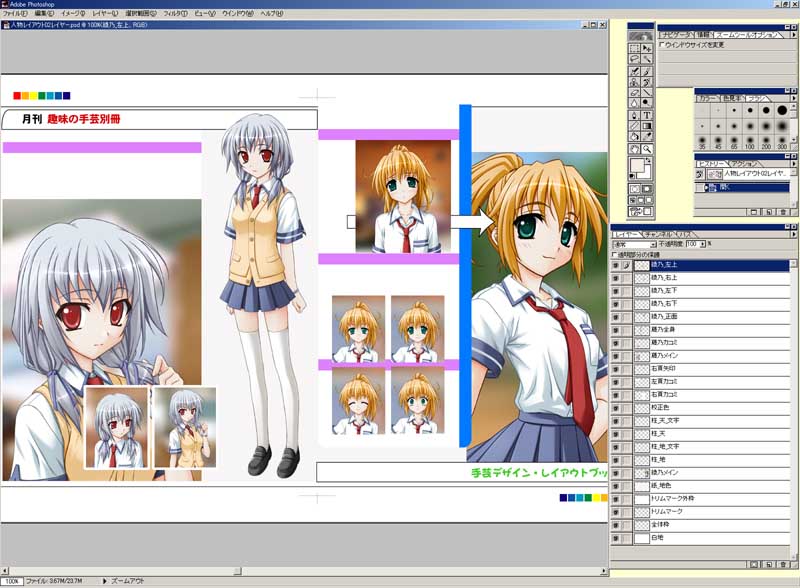Screen dimensions: 800x588
Task: Open the layer blend mode dropdown
Action: click(x=634, y=244)
